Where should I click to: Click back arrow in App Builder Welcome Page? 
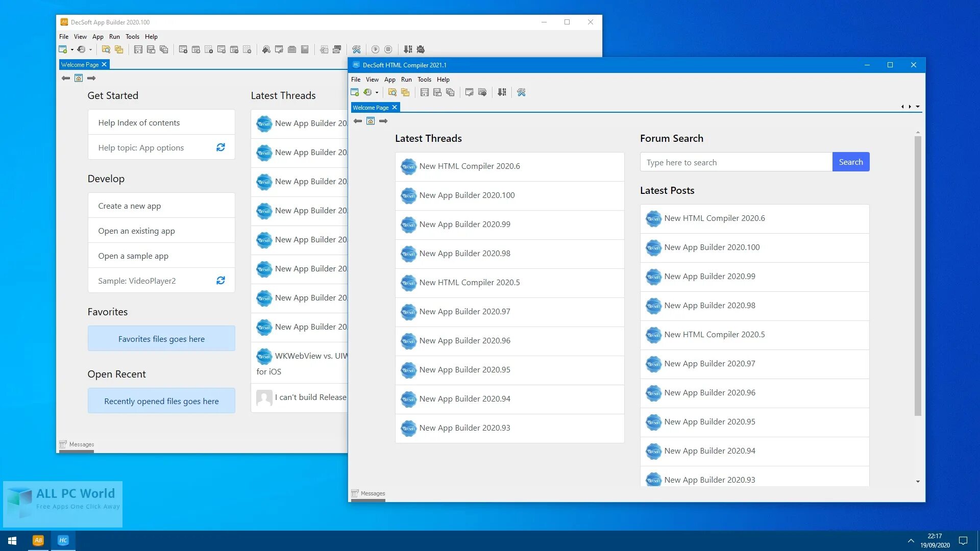click(66, 78)
